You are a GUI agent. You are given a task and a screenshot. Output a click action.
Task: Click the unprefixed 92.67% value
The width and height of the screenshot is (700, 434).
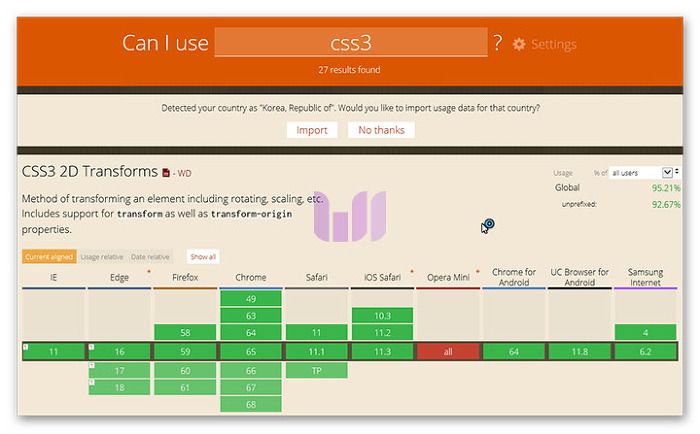click(x=666, y=204)
